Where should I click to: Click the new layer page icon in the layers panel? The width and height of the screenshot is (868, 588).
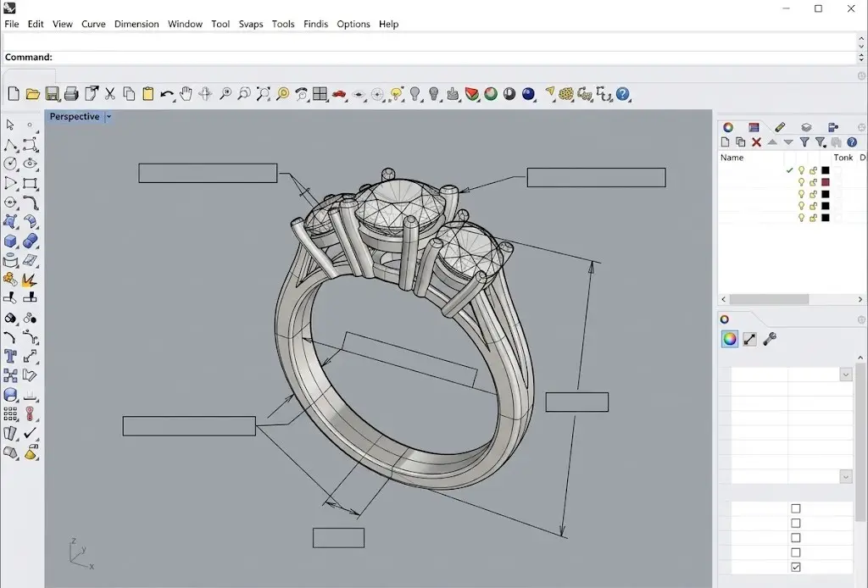(x=725, y=142)
